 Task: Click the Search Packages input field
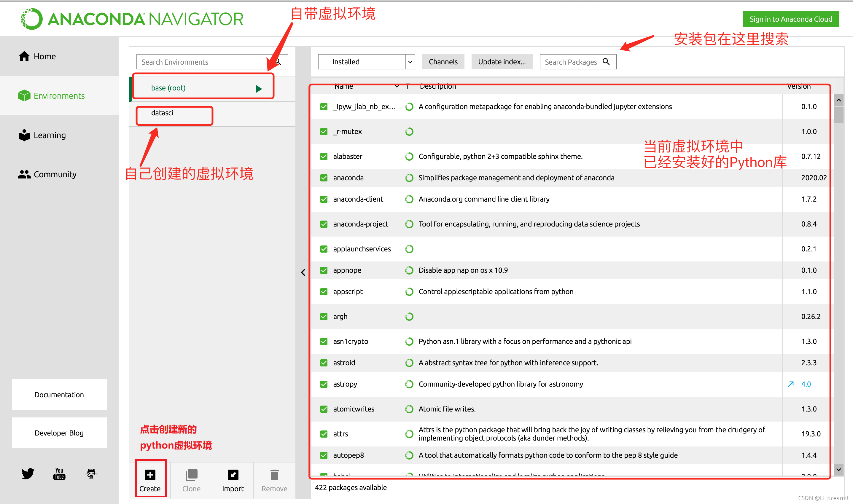(x=571, y=62)
